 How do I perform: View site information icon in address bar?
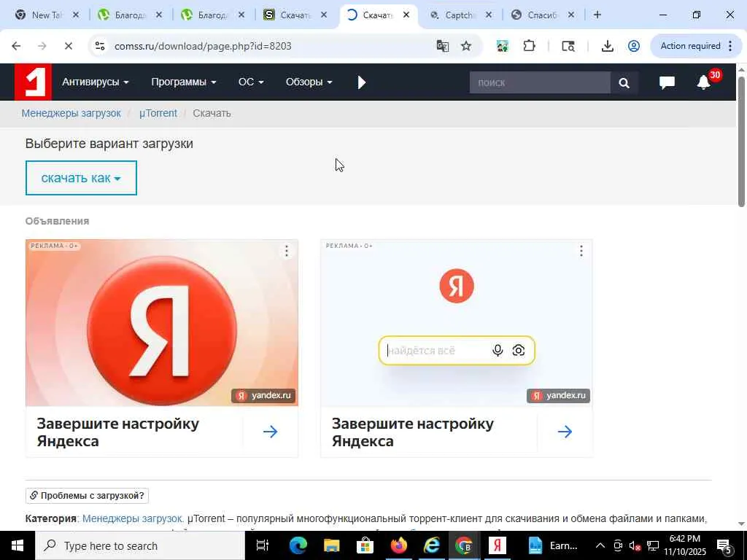[x=100, y=46]
